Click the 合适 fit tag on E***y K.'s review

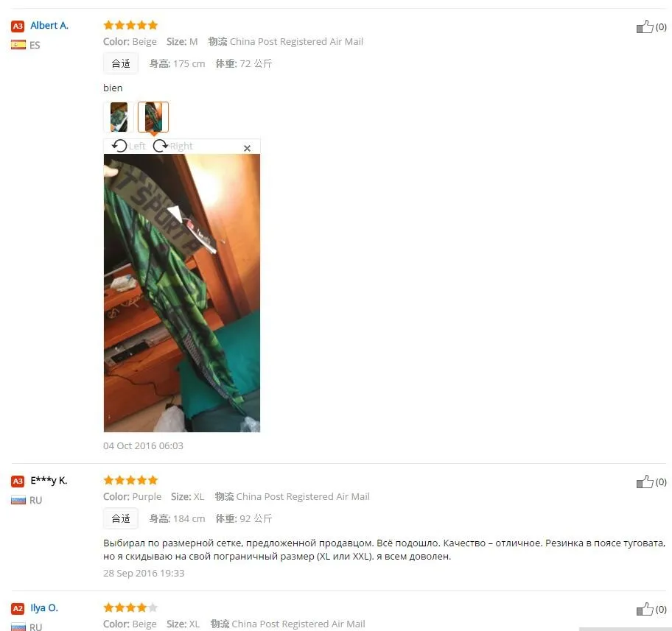[121, 518]
